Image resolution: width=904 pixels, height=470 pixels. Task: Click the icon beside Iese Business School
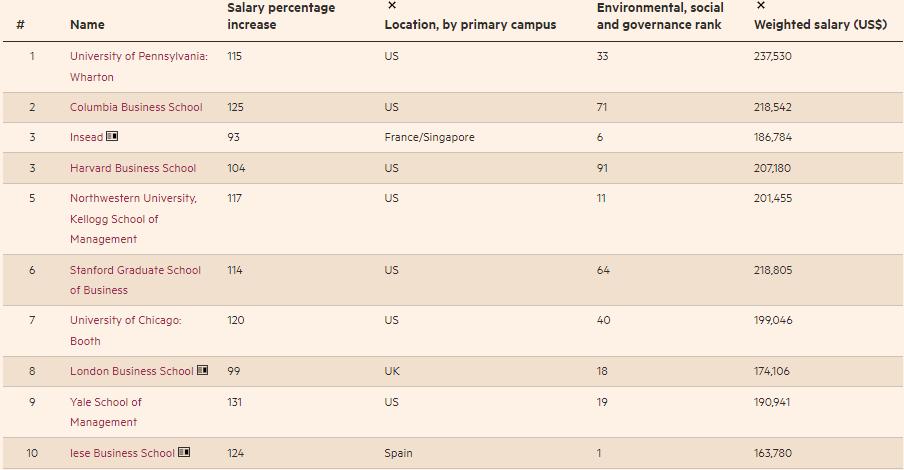point(184,453)
